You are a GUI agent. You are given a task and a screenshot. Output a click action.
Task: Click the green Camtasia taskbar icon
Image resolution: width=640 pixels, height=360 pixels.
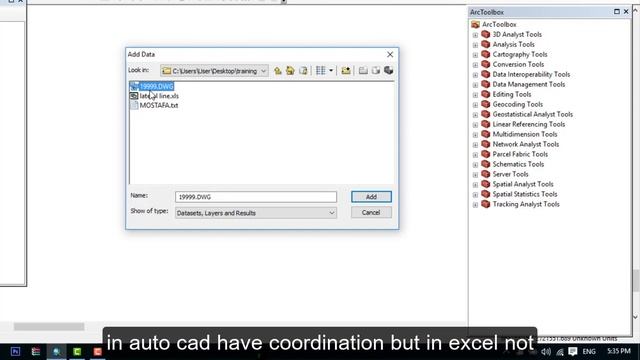(77, 351)
